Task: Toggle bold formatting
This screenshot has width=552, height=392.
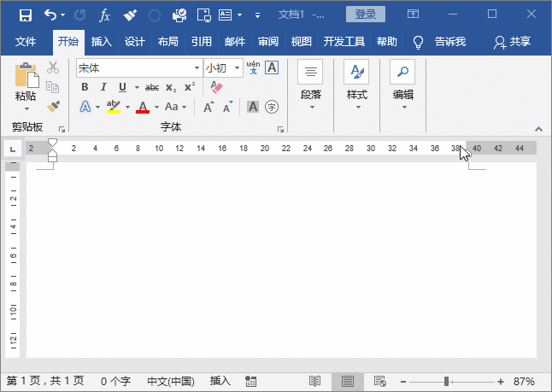Action: pyautogui.click(x=85, y=87)
